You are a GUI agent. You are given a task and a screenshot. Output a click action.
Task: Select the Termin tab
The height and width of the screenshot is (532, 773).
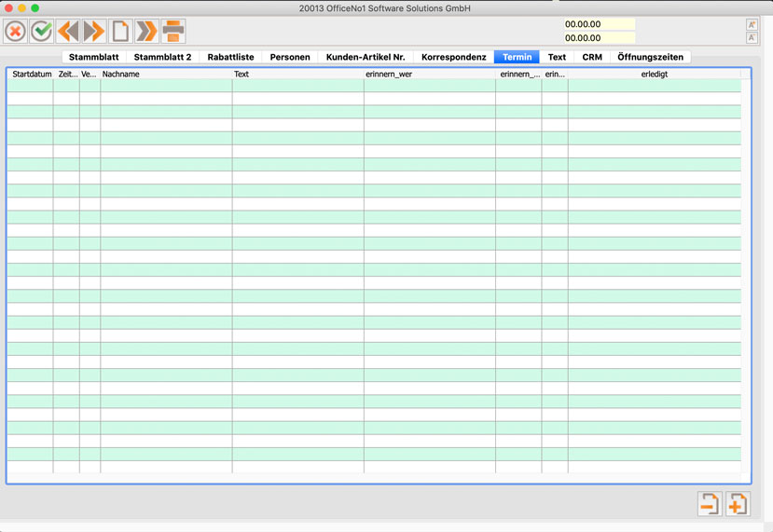tap(517, 57)
